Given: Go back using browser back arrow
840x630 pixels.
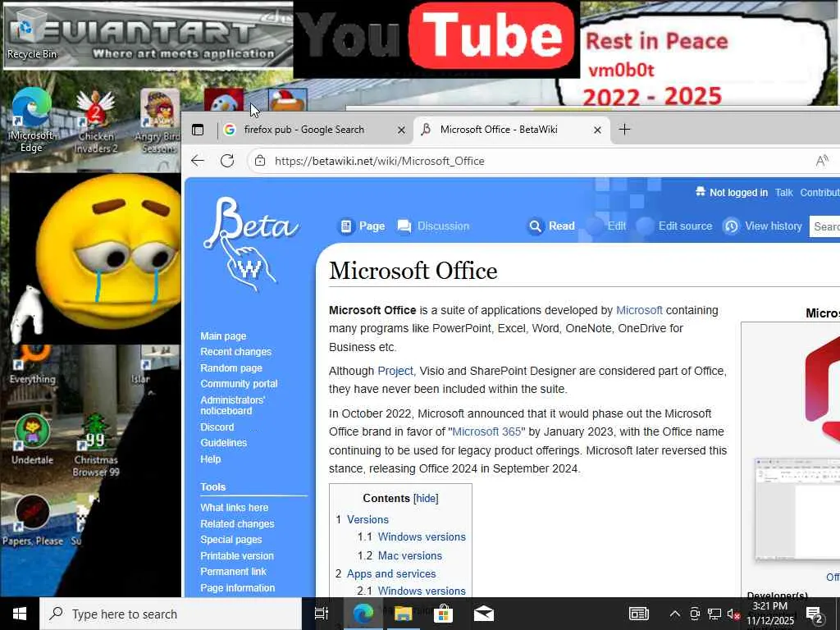Looking at the screenshot, I should click(198, 161).
